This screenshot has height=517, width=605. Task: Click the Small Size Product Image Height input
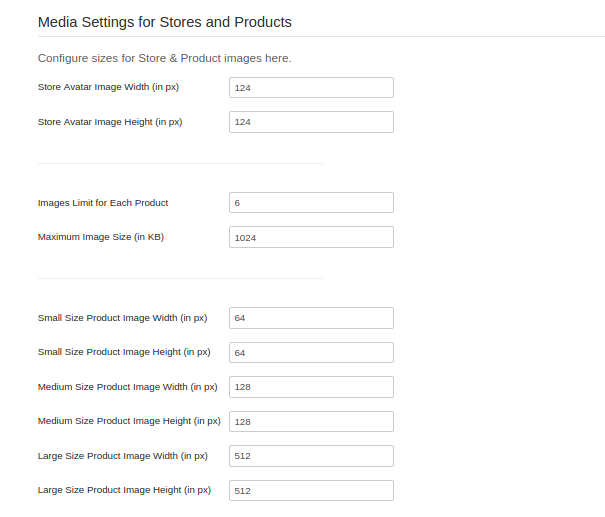tap(311, 353)
